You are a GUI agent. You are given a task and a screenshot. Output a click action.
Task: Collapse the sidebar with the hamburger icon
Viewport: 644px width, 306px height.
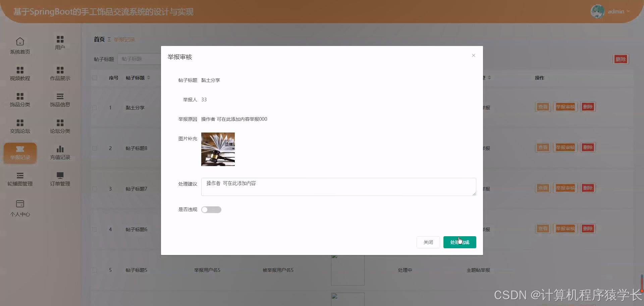click(x=109, y=39)
